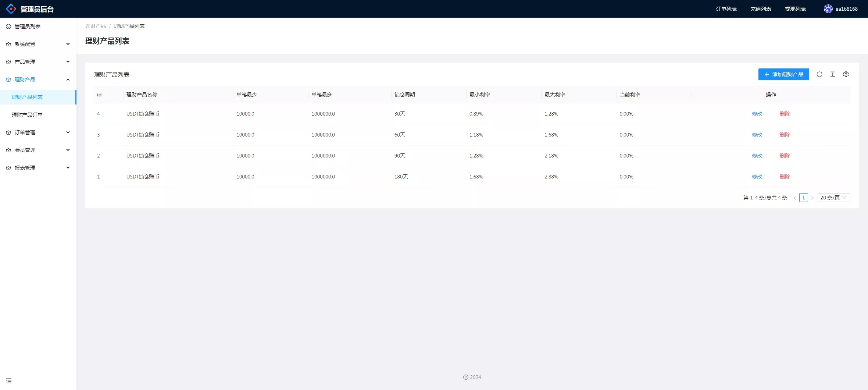Expand the 产品管理 menu
Viewport: 868px width, 390px height.
38,62
